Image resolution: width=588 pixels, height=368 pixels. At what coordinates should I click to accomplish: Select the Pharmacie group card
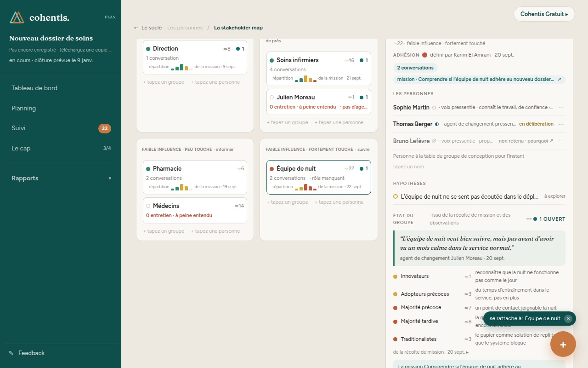click(195, 177)
